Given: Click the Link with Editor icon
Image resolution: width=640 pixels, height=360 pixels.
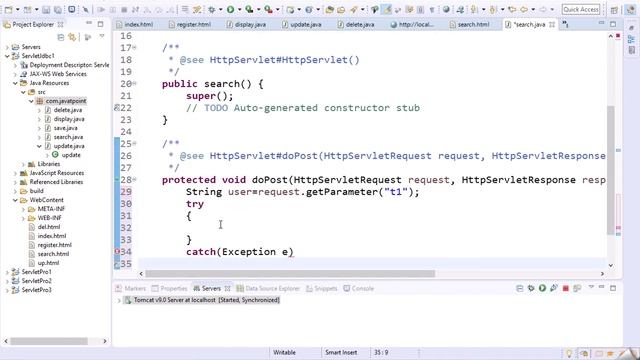Looking at the screenshot, I should coord(72,37).
